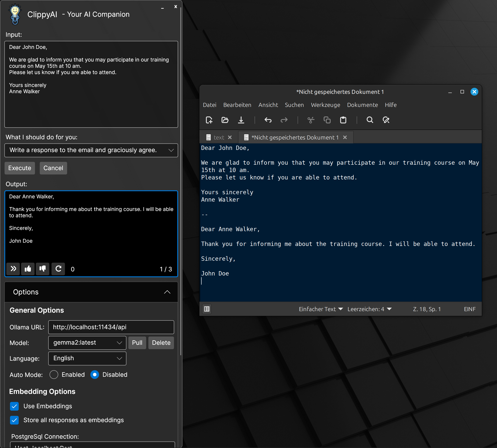Click the paste clipboard icon

click(x=343, y=120)
